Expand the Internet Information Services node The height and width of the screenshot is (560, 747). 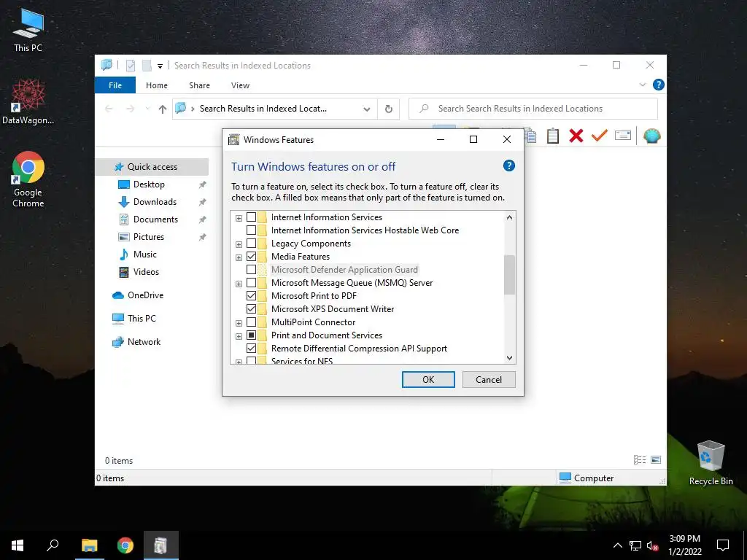click(239, 218)
